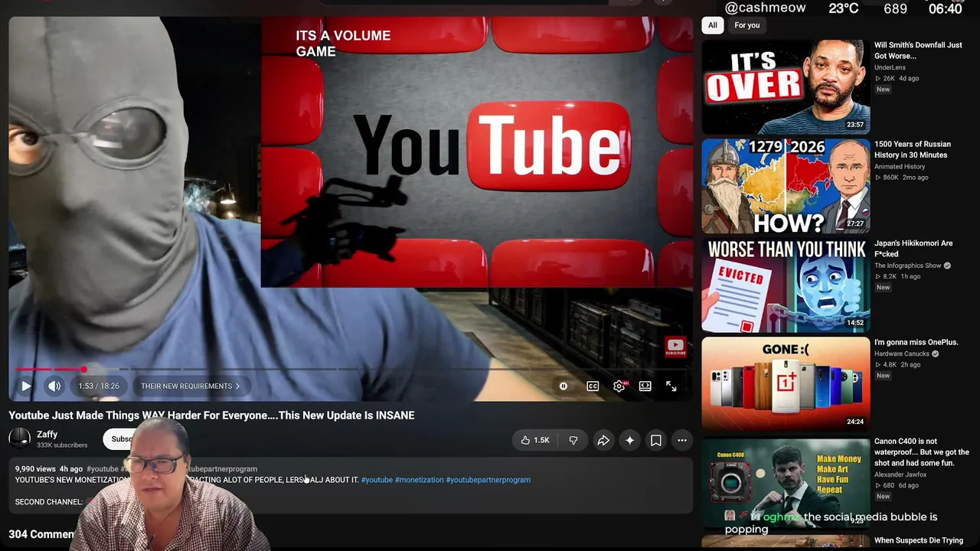Click the title "Will Smith's Downfall Just Got Worse..."
The image size is (980, 551).
918,51
